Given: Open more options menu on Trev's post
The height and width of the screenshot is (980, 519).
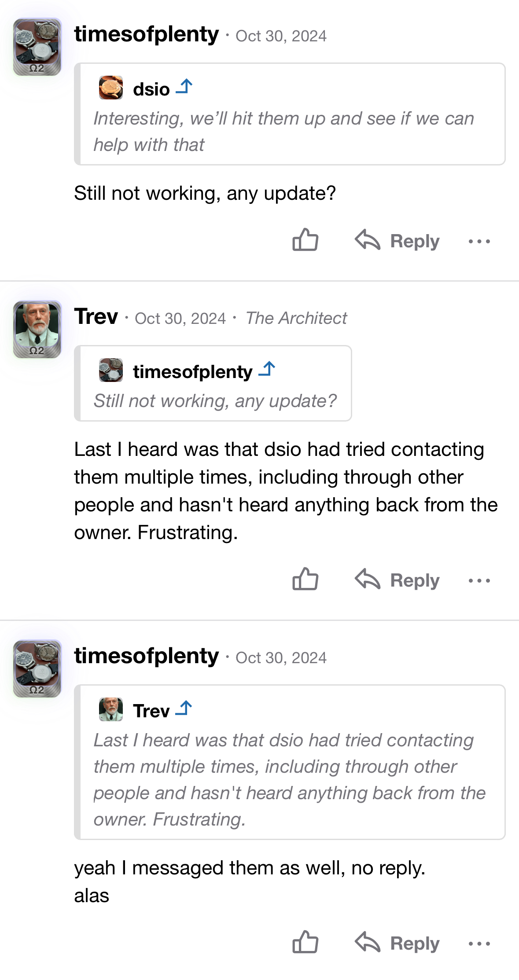Looking at the screenshot, I should click(479, 580).
